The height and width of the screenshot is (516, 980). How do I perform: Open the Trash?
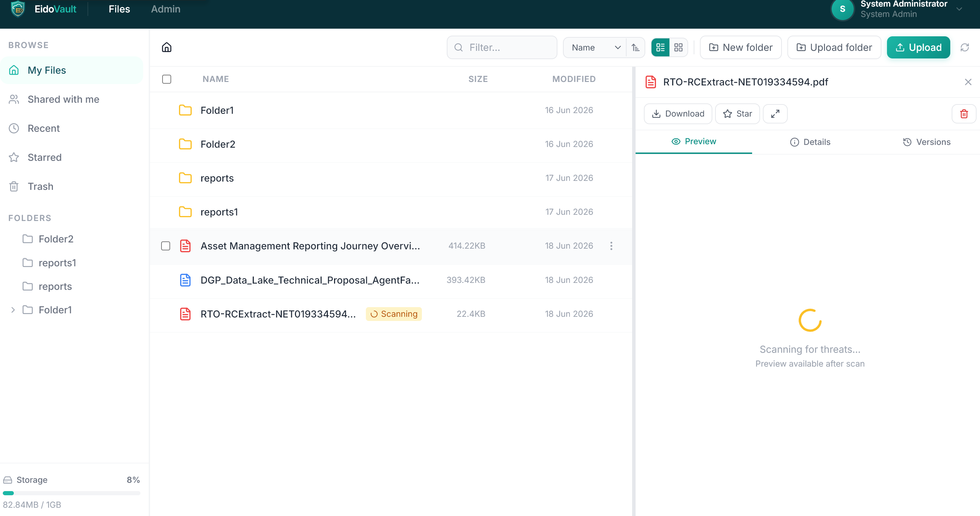(72, 186)
